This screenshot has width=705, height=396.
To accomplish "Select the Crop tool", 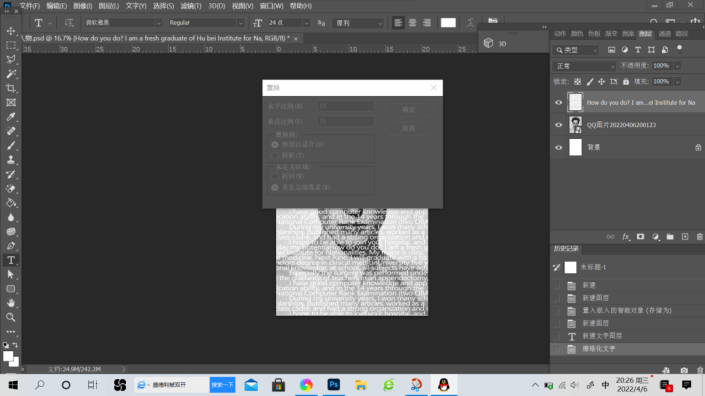I will point(11,88).
